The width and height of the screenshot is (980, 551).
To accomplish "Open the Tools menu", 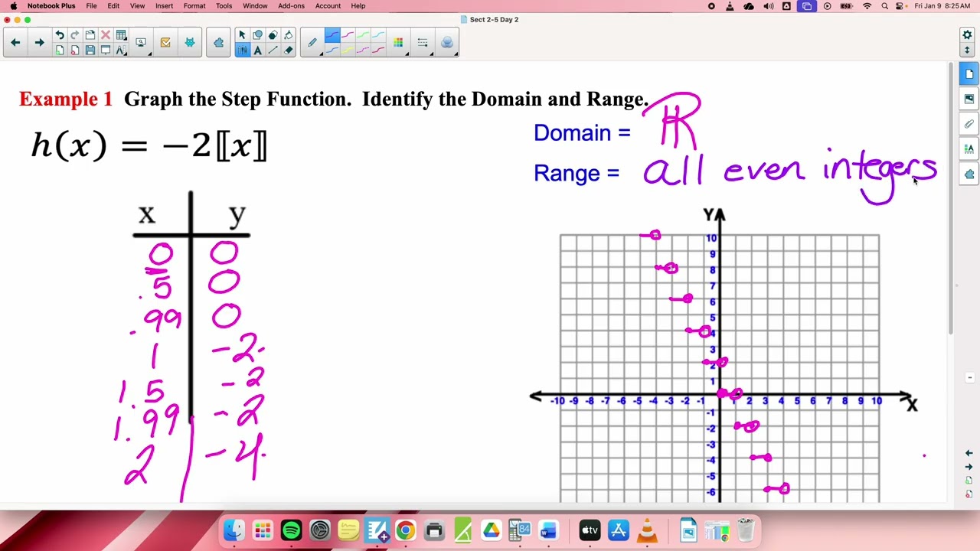I will click(x=224, y=6).
